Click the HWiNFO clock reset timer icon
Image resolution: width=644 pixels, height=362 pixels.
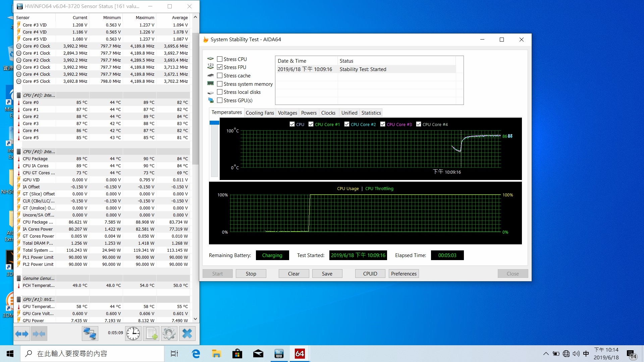click(133, 334)
